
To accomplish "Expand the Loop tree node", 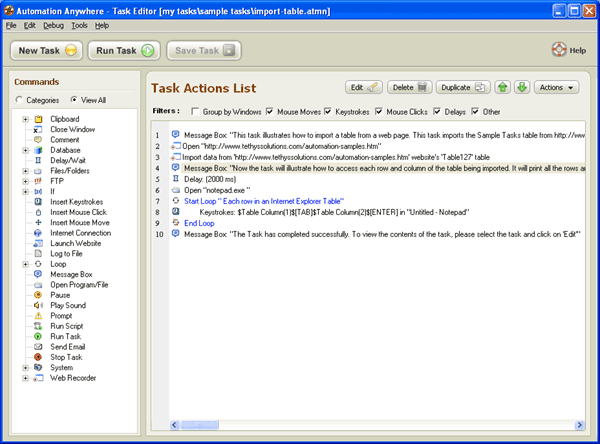I will tap(25, 264).
